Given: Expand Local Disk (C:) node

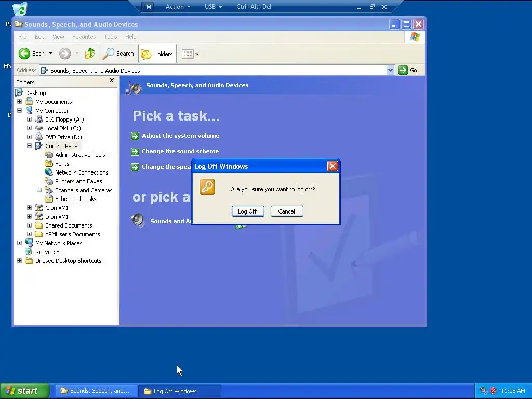Looking at the screenshot, I should (29, 128).
